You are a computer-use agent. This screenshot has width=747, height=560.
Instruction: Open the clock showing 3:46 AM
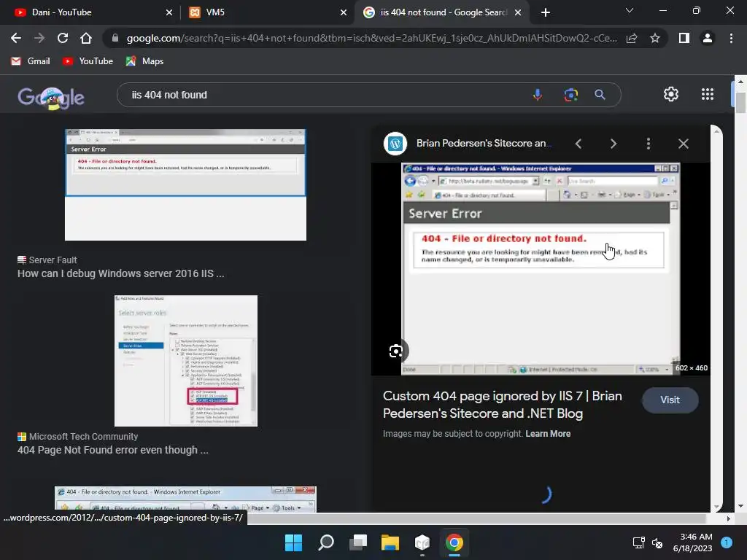(x=692, y=542)
